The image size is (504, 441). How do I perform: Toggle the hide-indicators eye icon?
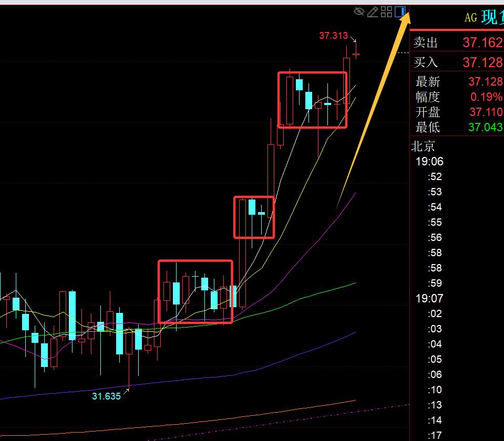[x=359, y=12]
